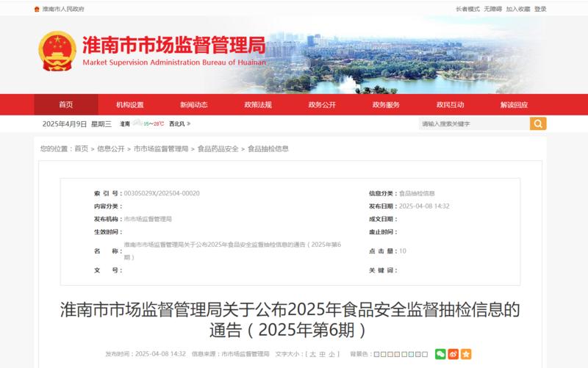Image resolution: width=588 pixels, height=368 pixels.
Task: Focus the search keyword input field
Action: pos(474,123)
